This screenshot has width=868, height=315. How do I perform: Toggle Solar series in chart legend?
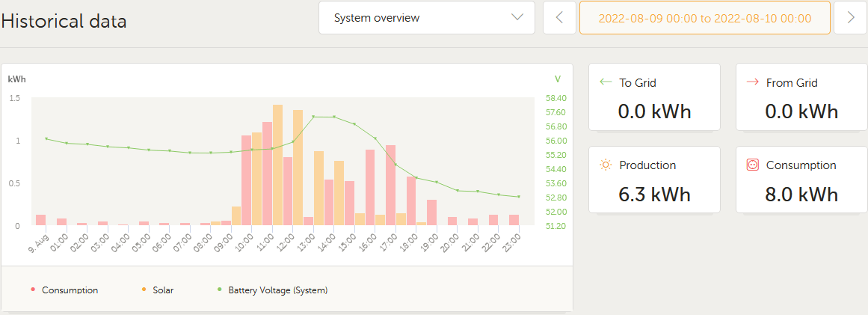point(162,290)
